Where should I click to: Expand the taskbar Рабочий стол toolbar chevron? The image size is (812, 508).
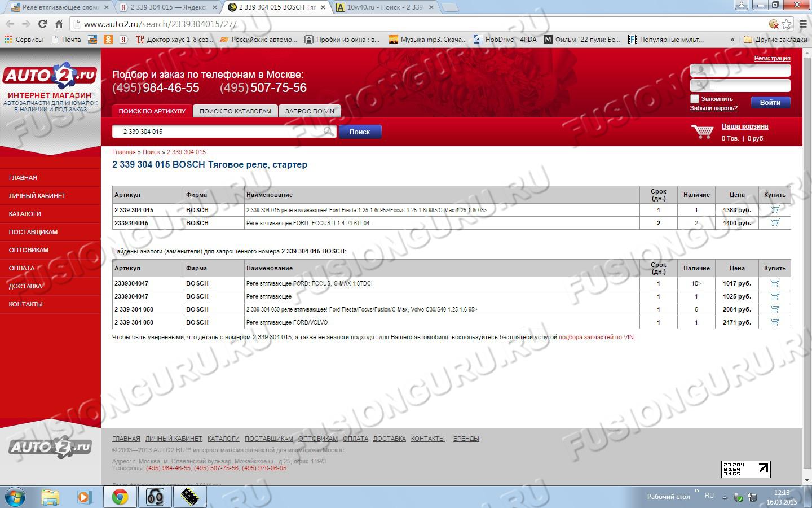point(697,491)
